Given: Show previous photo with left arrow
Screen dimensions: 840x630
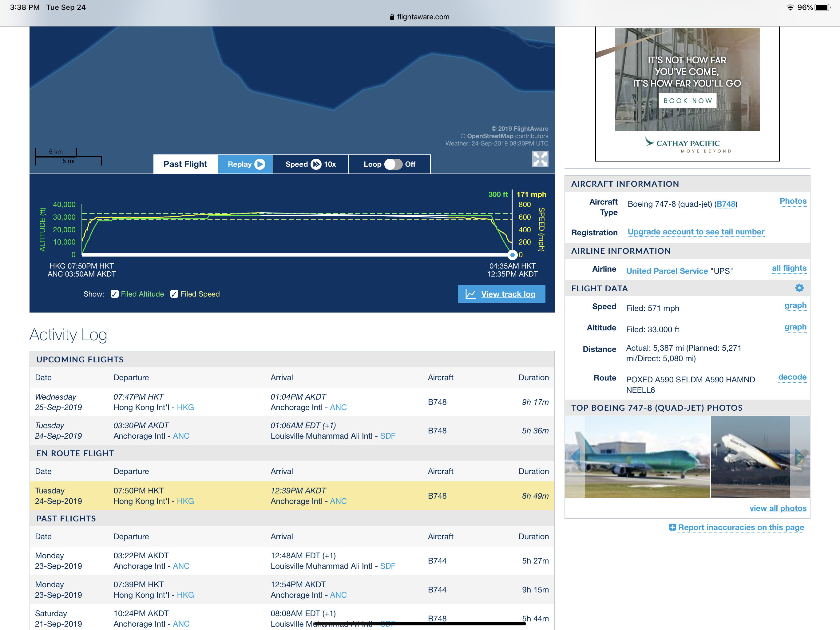Looking at the screenshot, I should click(575, 457).
